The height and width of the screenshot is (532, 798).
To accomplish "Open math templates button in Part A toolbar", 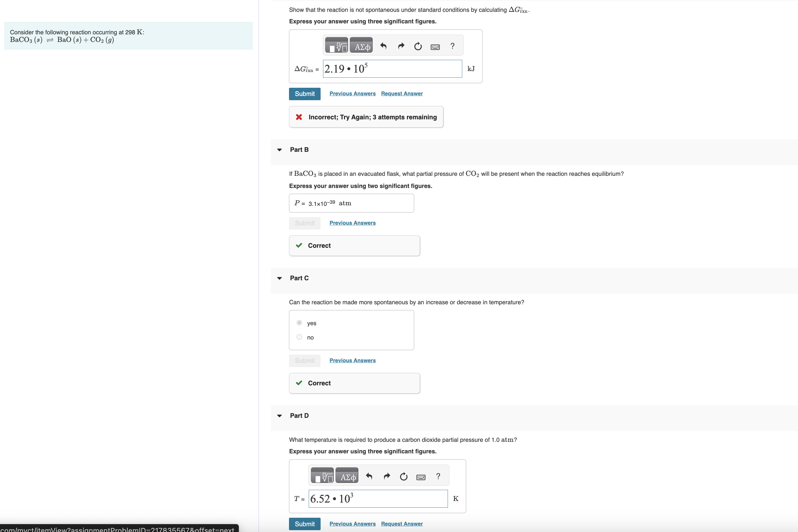I will [336, 46].
